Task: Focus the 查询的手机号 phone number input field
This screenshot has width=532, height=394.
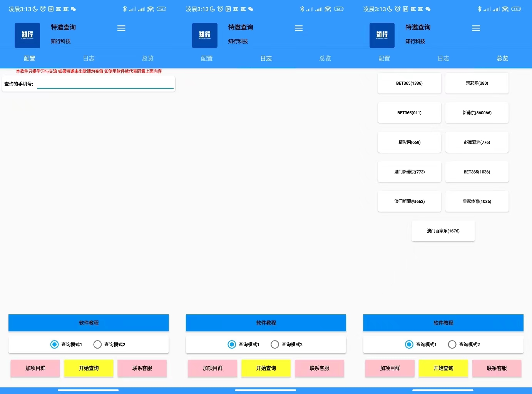Action: 105,84
